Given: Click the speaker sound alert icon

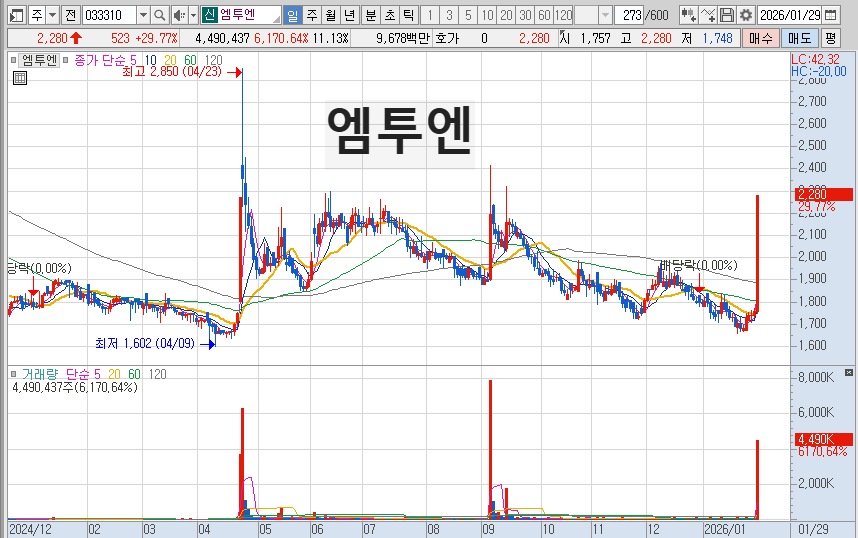Looking at the screenshot, I should (179, 15).
